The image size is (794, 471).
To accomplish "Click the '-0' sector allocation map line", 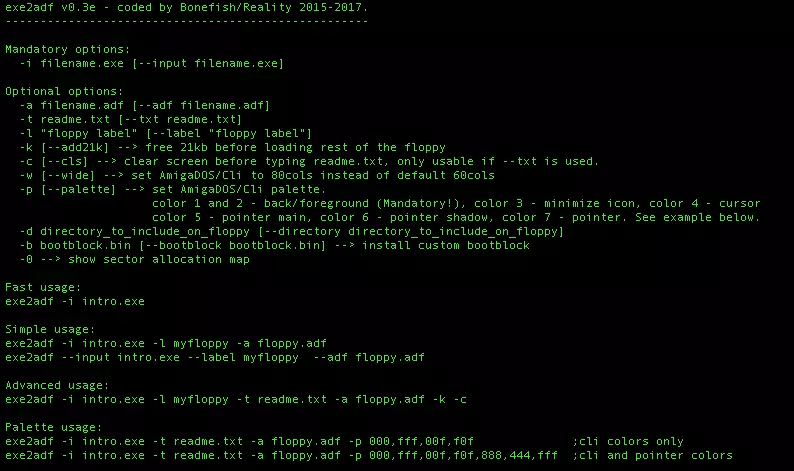I will [134, 260].
